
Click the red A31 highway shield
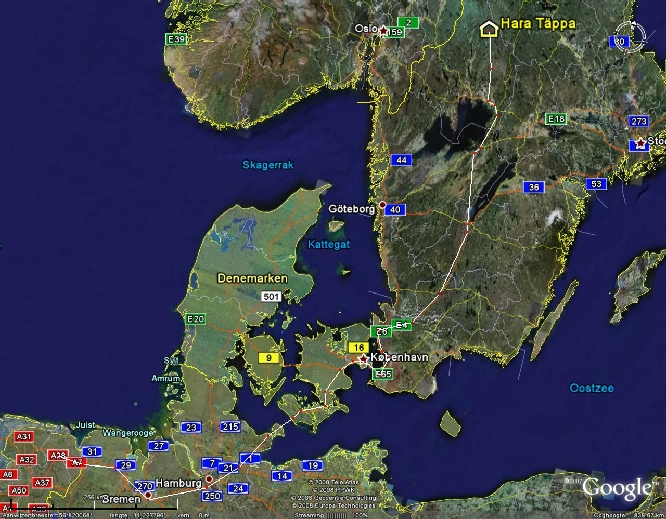[25, 437]
